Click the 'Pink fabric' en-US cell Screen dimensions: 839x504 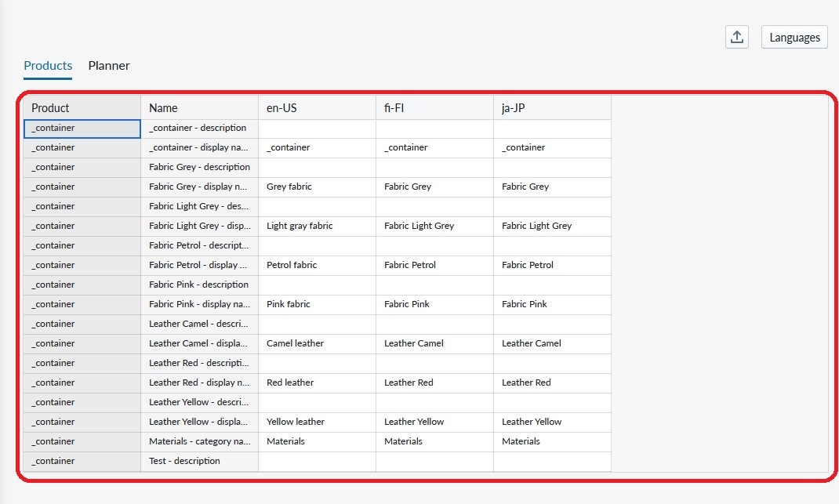318,304
